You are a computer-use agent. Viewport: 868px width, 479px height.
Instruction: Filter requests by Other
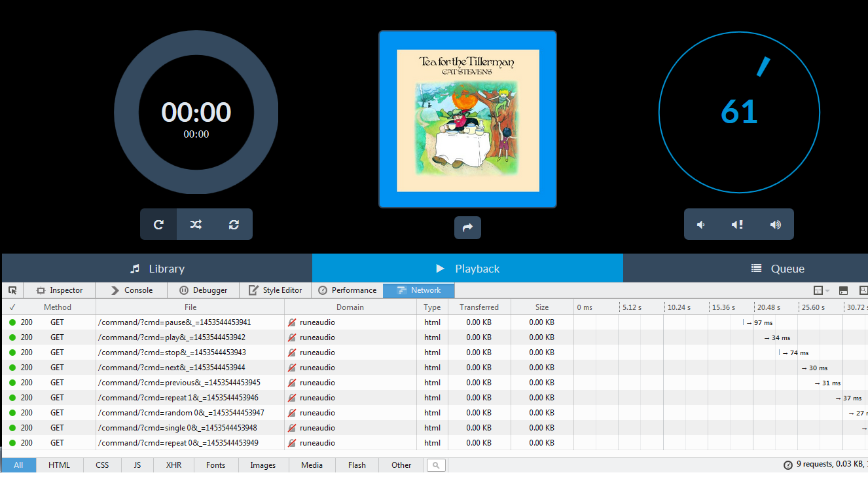coord(401,465)
